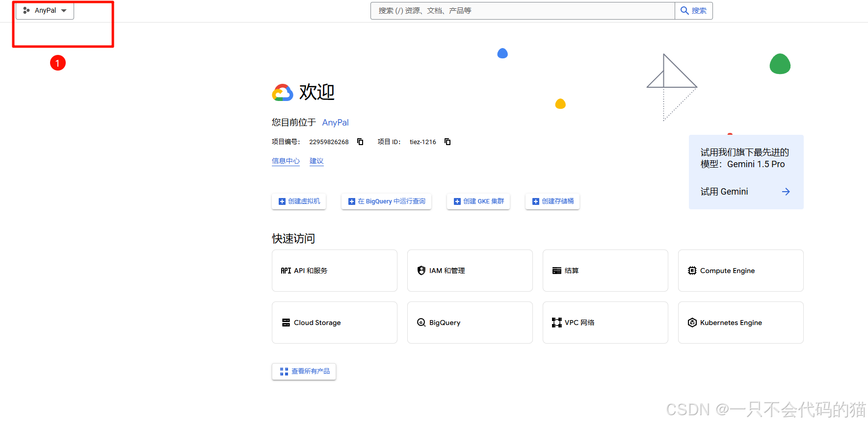Open the BigQuery quick access card
The image size is (868, 424).
click(470, 323)
